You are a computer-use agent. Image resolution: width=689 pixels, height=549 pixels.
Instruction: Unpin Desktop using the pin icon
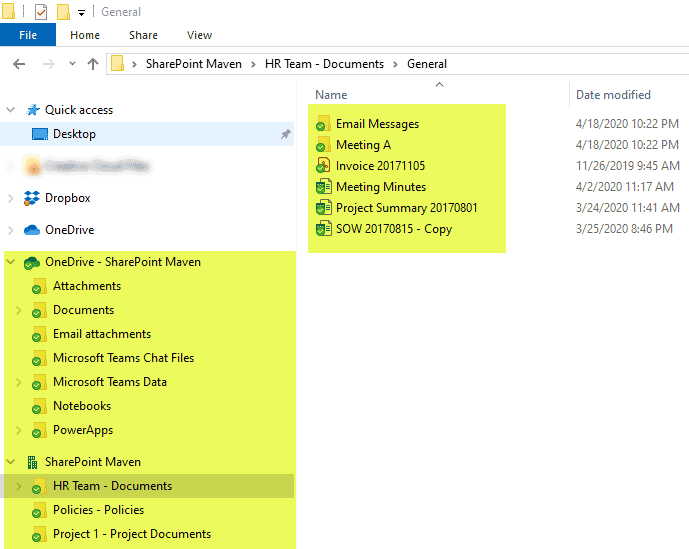point(286,134)
